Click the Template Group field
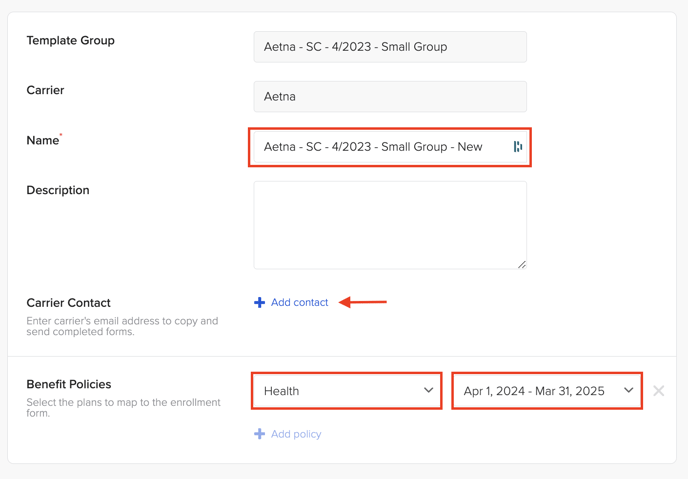 390,46
